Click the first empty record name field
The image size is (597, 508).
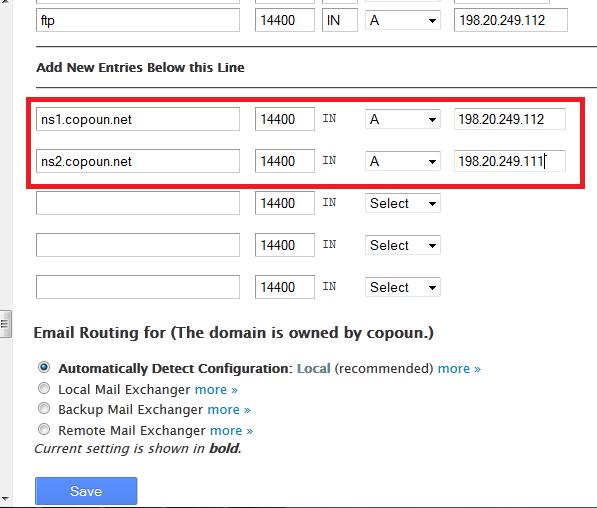[x=138, y=203]
